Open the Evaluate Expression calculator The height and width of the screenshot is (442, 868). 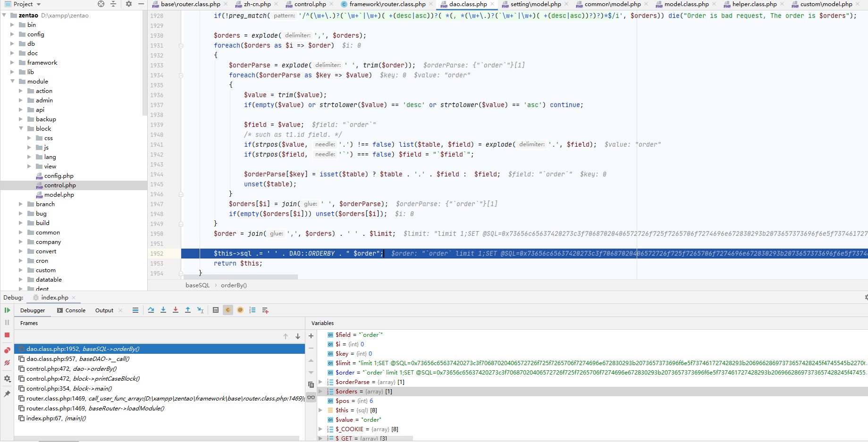coord(216,310)
